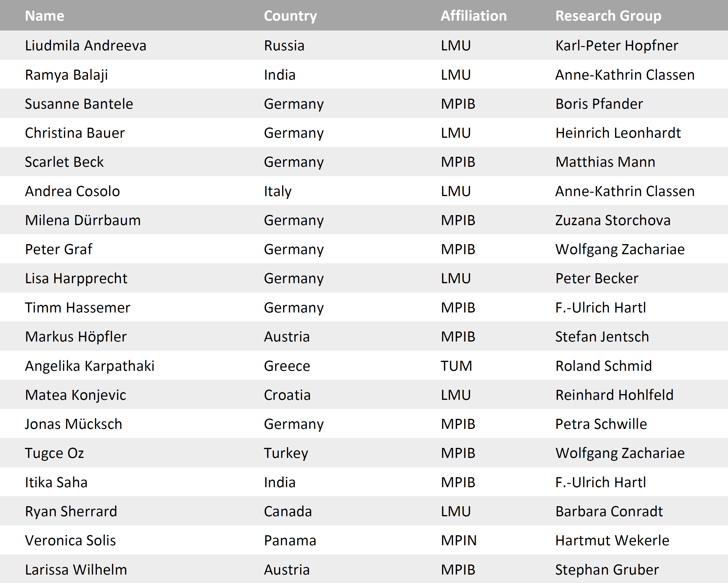Click the Turkey country entry

286,453
